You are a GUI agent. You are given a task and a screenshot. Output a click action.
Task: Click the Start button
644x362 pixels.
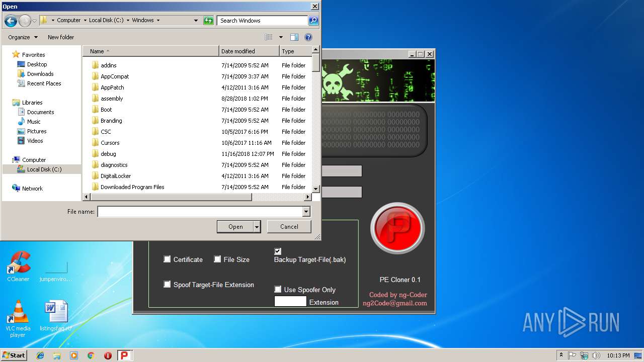tap(14, 355)
